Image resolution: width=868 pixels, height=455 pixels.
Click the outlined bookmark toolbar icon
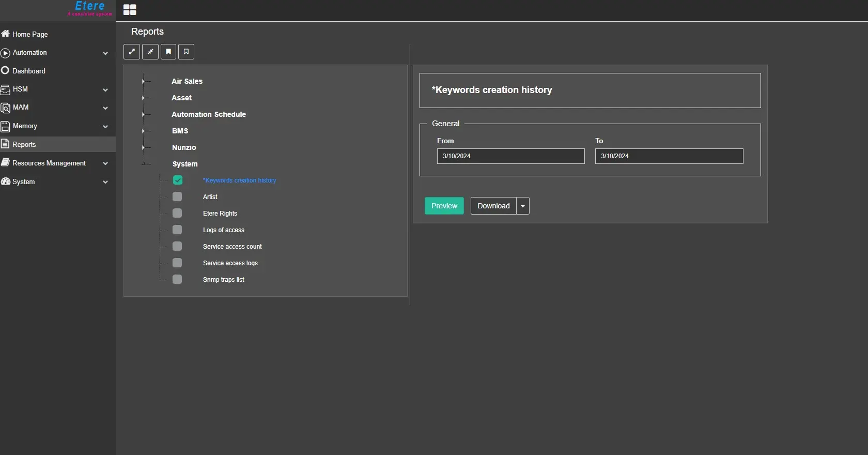[x=187, y=52]
